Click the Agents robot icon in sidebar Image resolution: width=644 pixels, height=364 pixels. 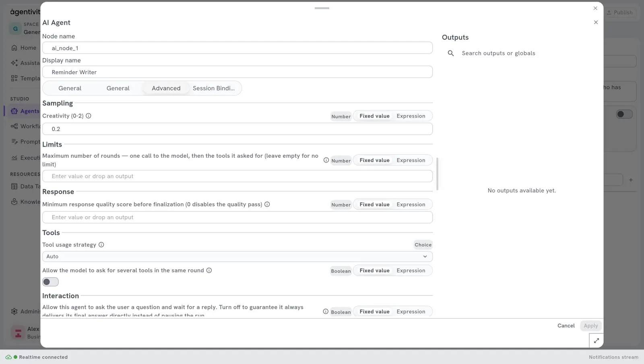tap(14, 111)
